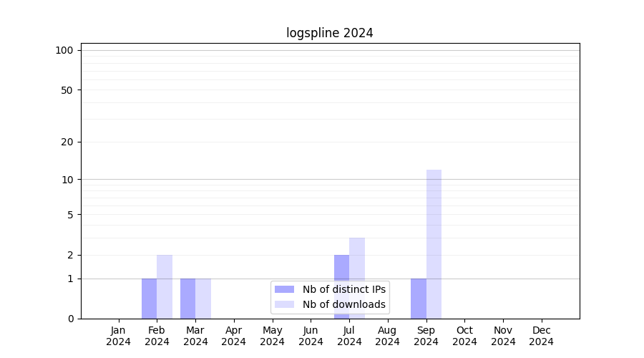The width and height of the screenshot is (644, 358).
Task: Click the '0' y-axis tick label
Action: [x=70, y=319]
